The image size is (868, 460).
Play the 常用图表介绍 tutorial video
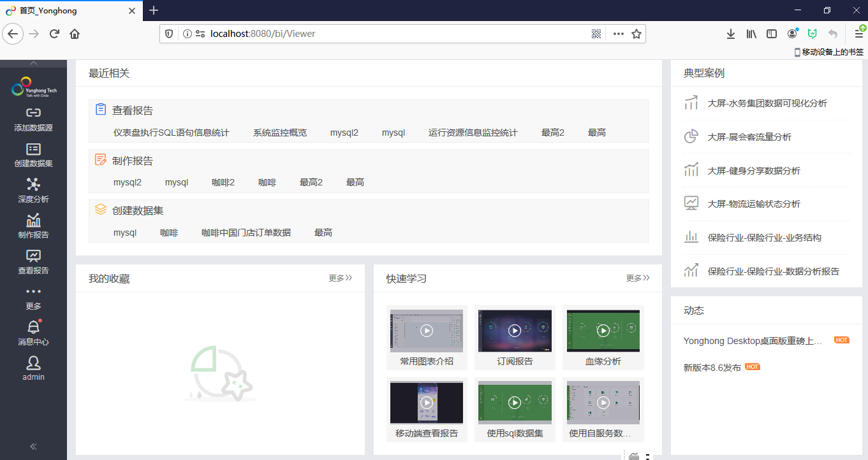[x=427, y=331]
